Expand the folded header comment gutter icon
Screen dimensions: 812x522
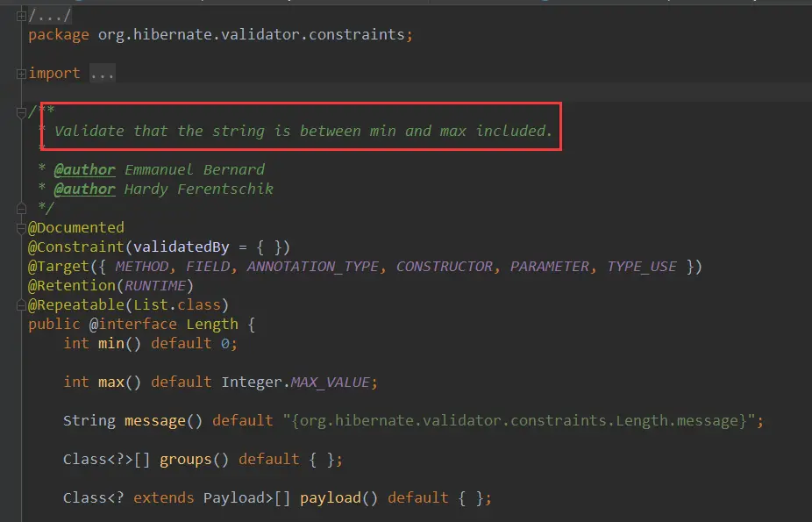(21, 17)
